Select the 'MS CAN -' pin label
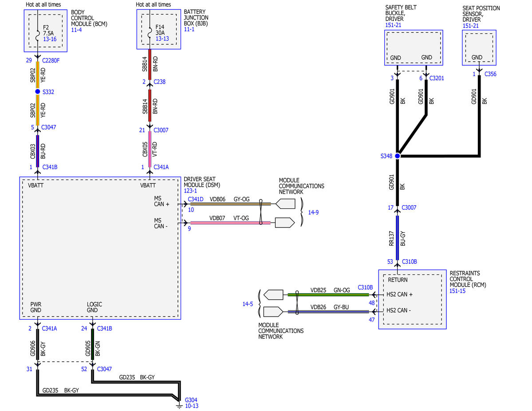 [x=161, y=223]
